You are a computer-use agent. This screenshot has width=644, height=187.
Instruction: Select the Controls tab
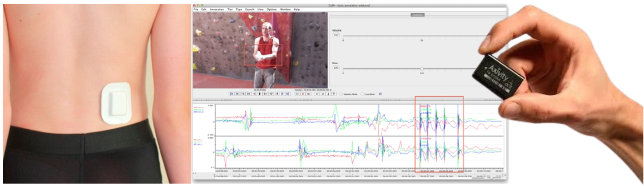point(417,15)
